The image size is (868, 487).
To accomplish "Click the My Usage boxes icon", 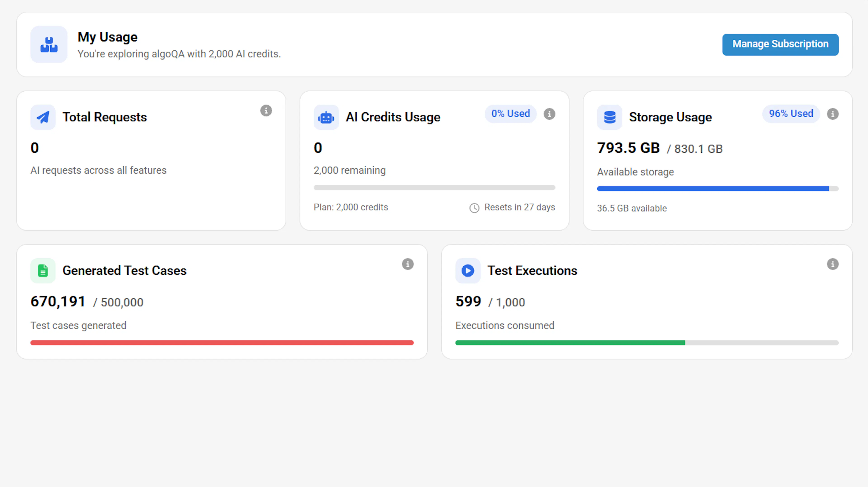I will coord(49,45).
